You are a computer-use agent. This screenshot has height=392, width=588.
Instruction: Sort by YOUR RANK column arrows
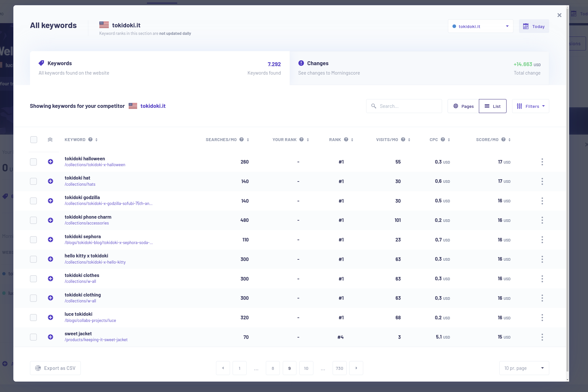point(308,140)
